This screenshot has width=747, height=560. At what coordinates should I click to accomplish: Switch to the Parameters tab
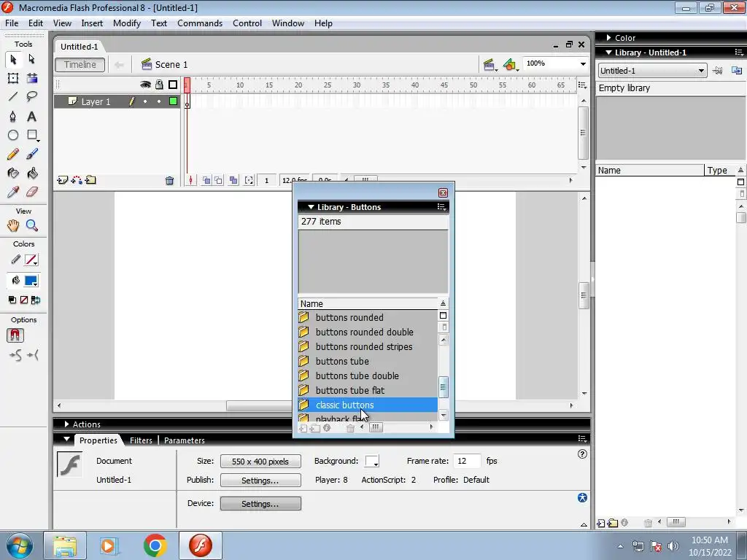pos(185,440)
